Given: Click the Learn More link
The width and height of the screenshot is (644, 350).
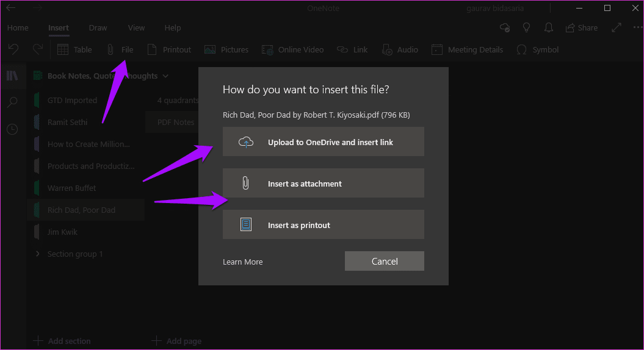Looking at the screenshot, I should (x=243, y=262).
